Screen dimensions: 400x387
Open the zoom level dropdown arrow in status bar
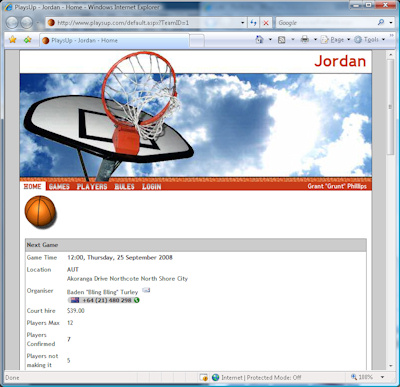pyautogui.click(x=382, y=377)
